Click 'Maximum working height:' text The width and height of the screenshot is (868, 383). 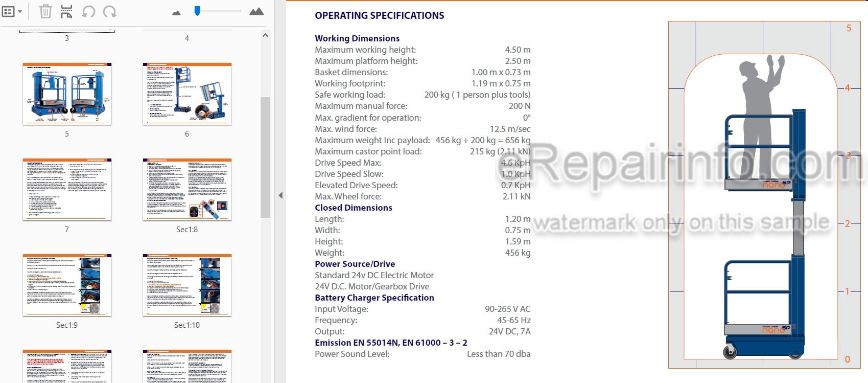pos(365,50)
